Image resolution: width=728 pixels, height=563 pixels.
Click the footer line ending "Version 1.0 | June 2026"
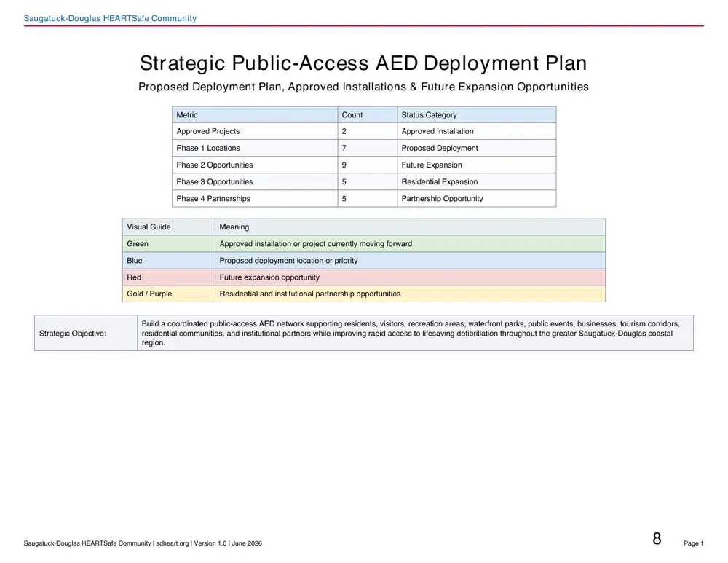tap(143, 543)
